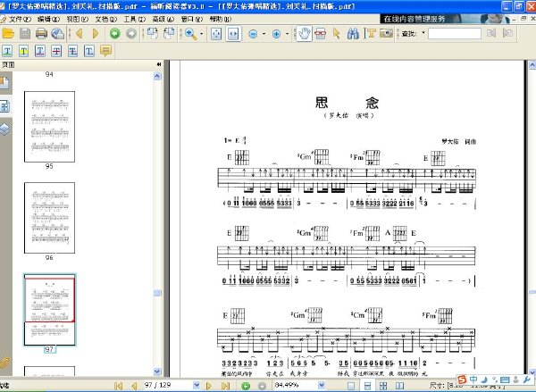Open the 工具 menu
The image size is (536, 392).
click(134, 20)
